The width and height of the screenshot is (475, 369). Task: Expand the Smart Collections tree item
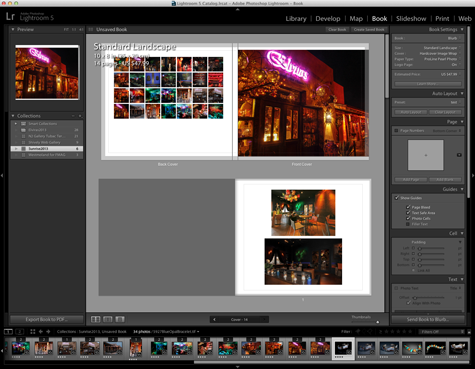coord(16,123)
